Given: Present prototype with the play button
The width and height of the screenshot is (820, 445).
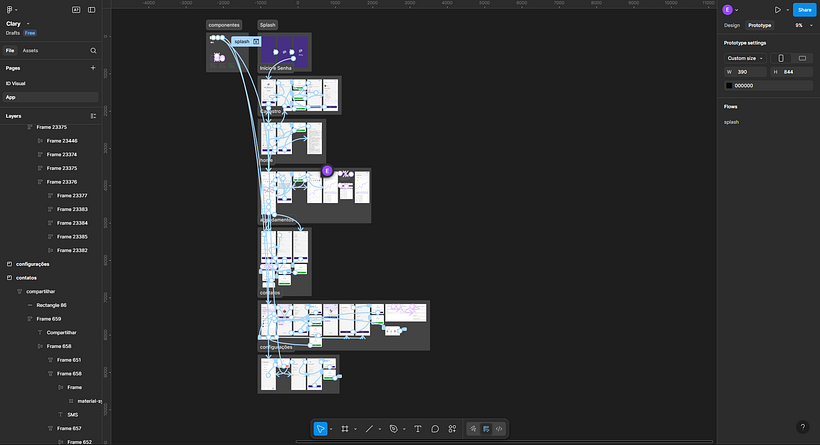Looking at the screenshot, I should [778, 10].
